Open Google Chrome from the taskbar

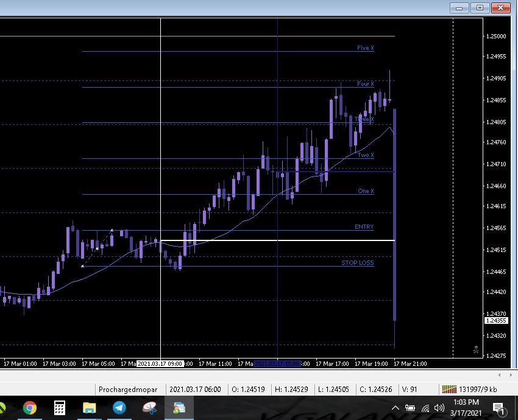tap(30, 408)
